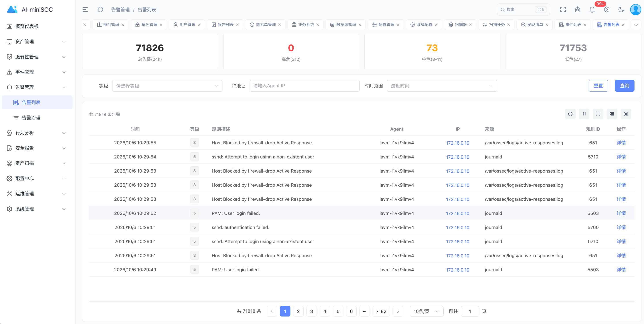Focus the header search box

[523, 9]
